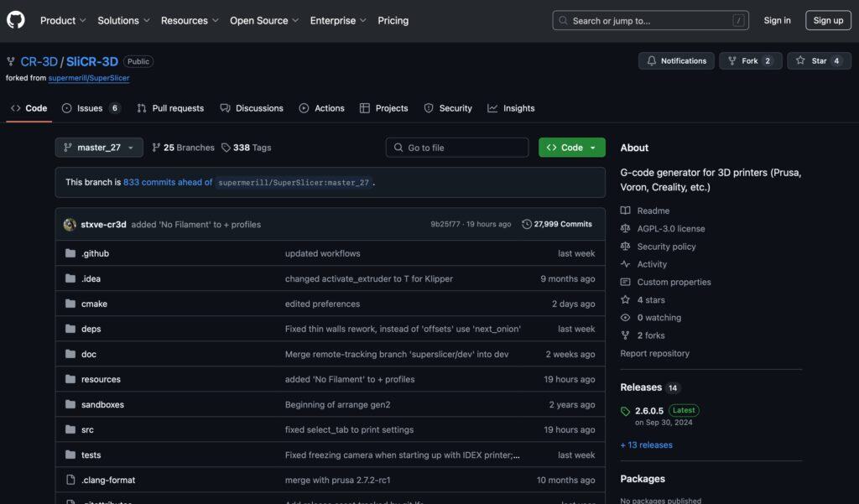Viewport: 859px width, 504px height.
Task: Open the cmake folder
Action: tap(94, 304)
